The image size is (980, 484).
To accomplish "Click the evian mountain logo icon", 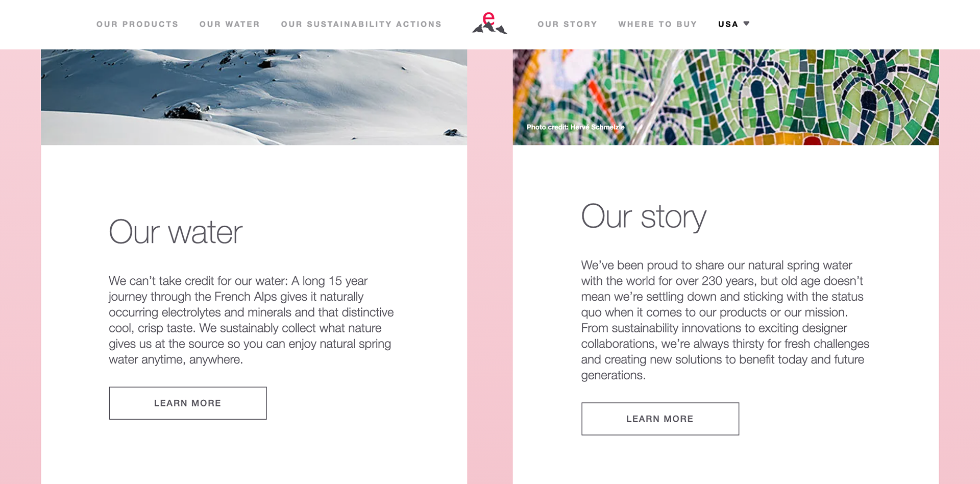I will pos(489,23).
